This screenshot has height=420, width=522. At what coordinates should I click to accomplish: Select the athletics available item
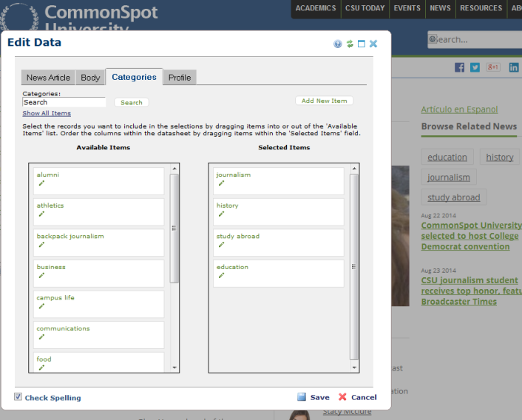pyautogui.click(x=98, y=211)
